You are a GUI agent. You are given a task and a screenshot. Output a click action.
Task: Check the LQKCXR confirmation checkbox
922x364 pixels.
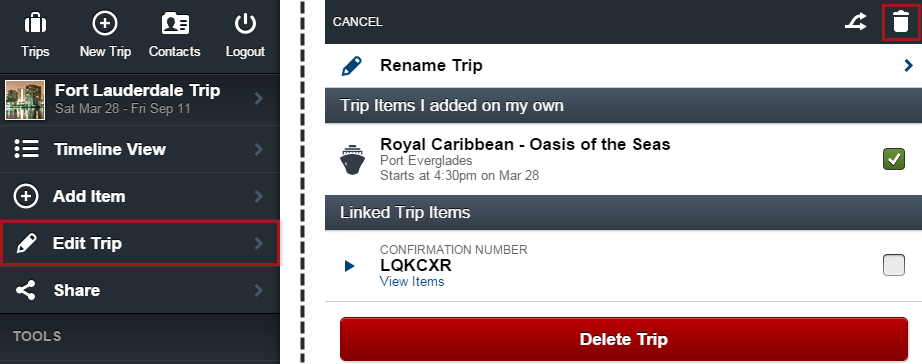point(894,265)
